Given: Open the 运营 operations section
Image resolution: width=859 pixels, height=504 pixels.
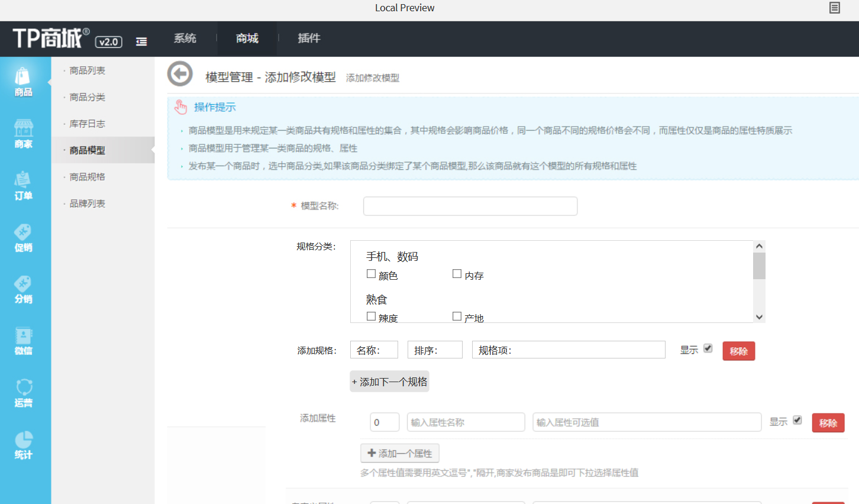Looking at the screenshot, I should [24, 393].
